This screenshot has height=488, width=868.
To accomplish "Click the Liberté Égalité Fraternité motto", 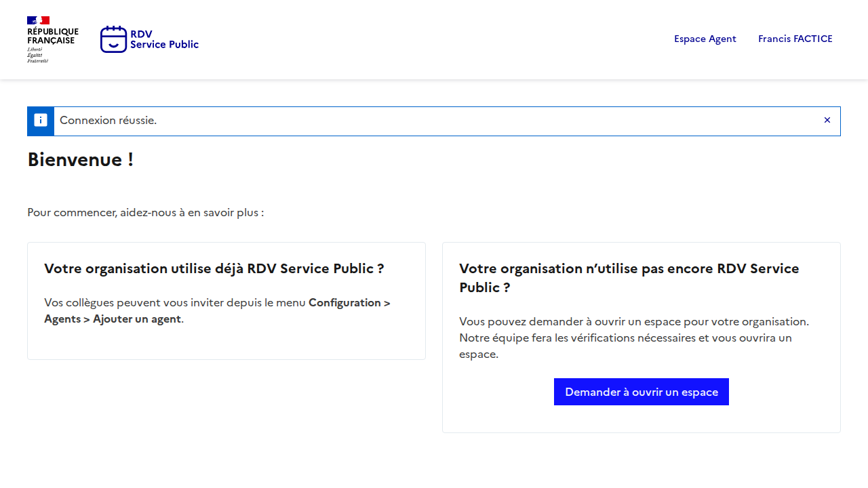I will pyautogui.click(x=37, y=55).
